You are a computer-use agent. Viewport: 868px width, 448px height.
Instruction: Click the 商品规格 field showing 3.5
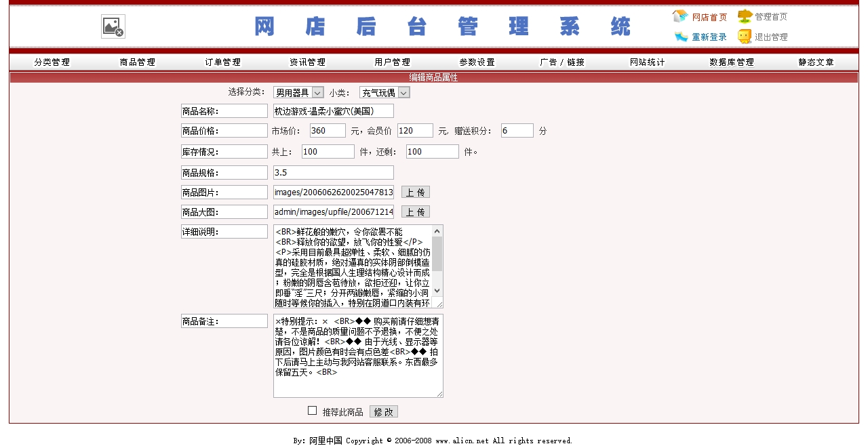pyautogui.click(x=334, y=173)
